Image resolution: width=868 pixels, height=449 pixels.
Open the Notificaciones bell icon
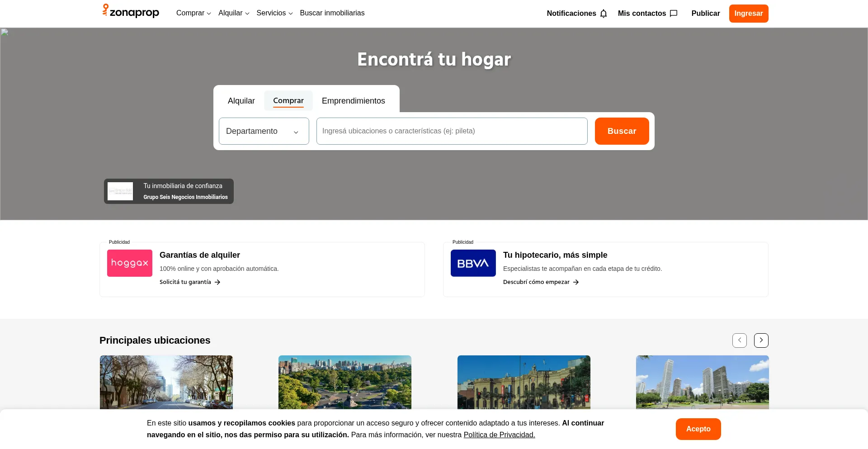[604, 14]
